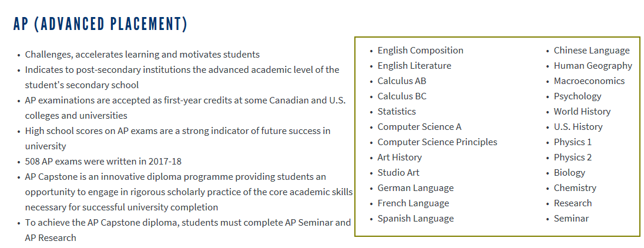Screen dimensions: 644x248
Task: Select Physics 2 in the course list
Action: click(x=572, y=157)
